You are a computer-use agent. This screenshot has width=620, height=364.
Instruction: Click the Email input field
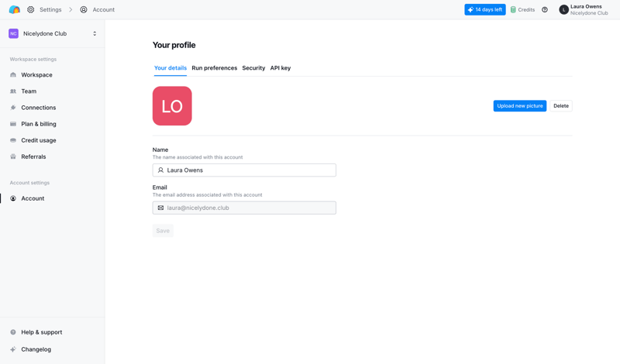[244, 208]
